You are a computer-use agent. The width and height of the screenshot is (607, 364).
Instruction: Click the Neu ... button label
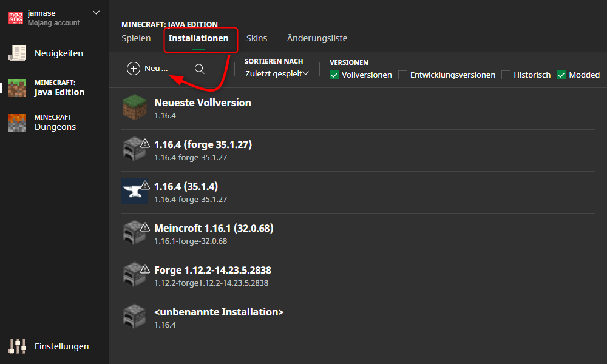click(x=156, y=69)
